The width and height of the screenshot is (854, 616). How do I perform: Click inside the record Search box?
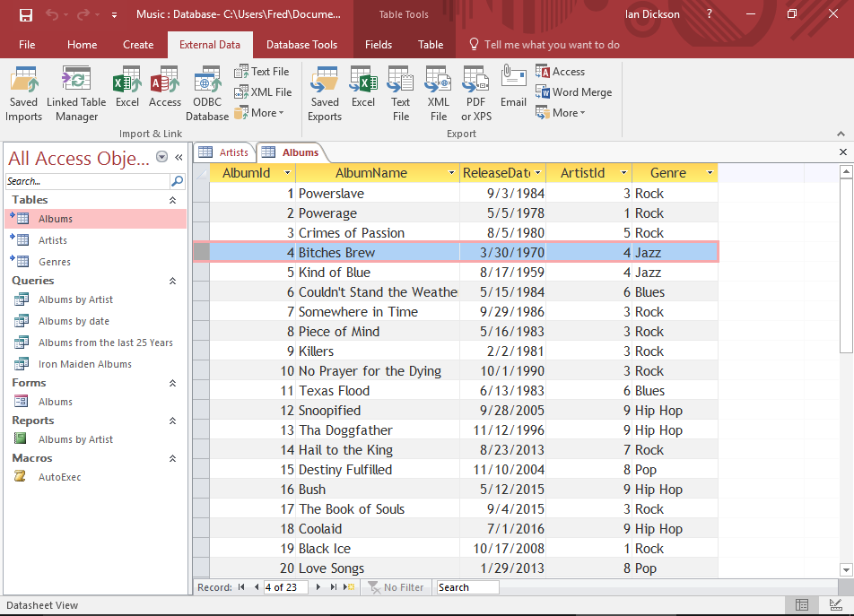(x=466, y=587)
